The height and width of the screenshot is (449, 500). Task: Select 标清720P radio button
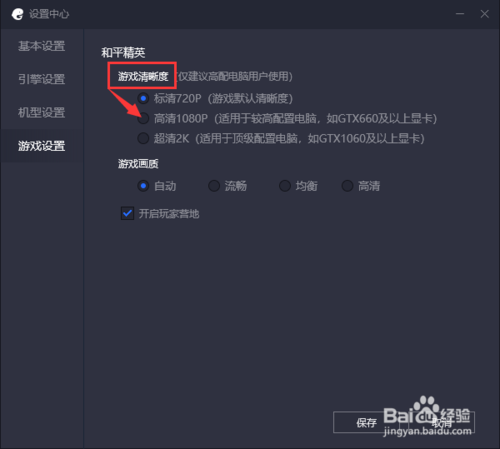pos(143,99)
